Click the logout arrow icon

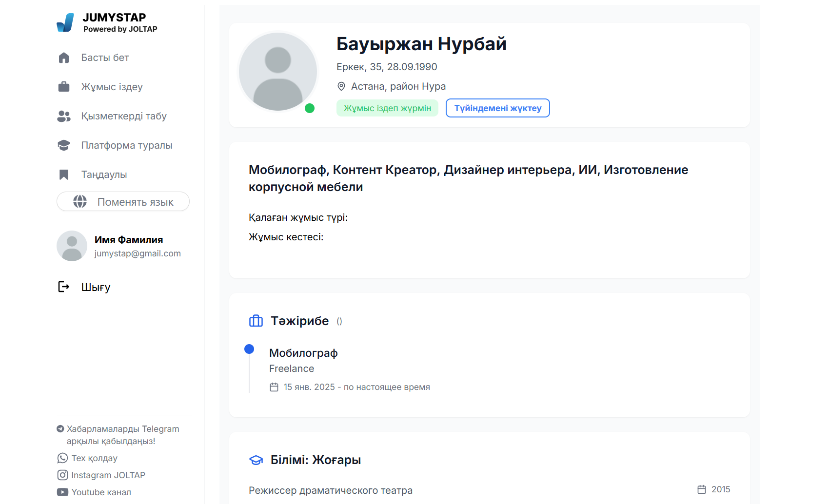tap(64, 287)
